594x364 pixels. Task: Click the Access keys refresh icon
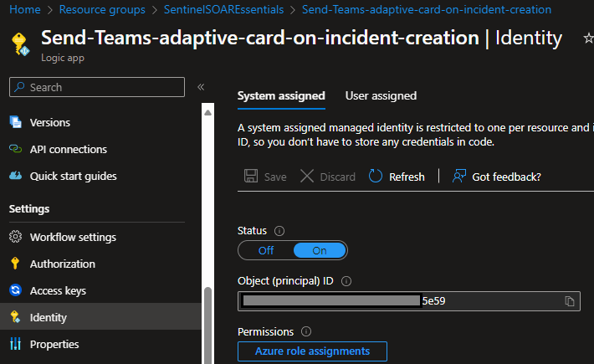point(16,290)
